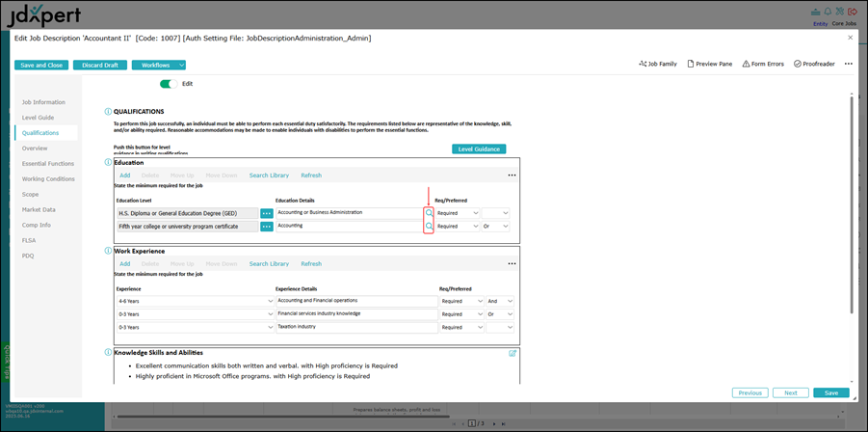Show the Preview Pane

click(710, 65)
